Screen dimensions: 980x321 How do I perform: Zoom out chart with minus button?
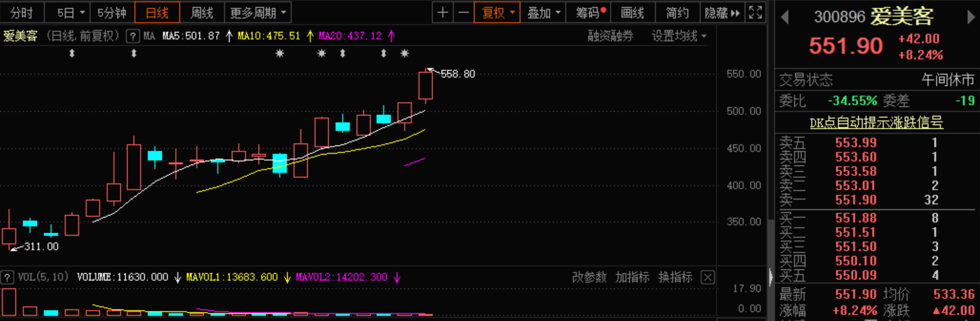click(x=463, y=12)
